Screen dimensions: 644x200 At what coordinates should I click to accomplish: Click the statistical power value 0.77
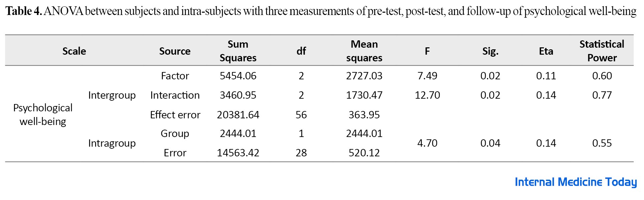coord(602,95)
